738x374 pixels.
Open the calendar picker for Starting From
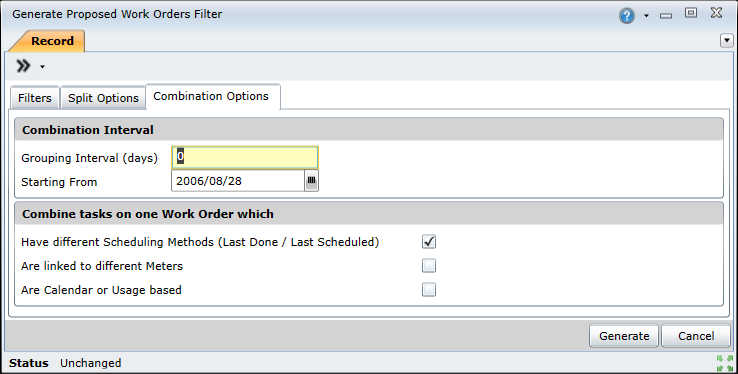(x=311, y=181)
